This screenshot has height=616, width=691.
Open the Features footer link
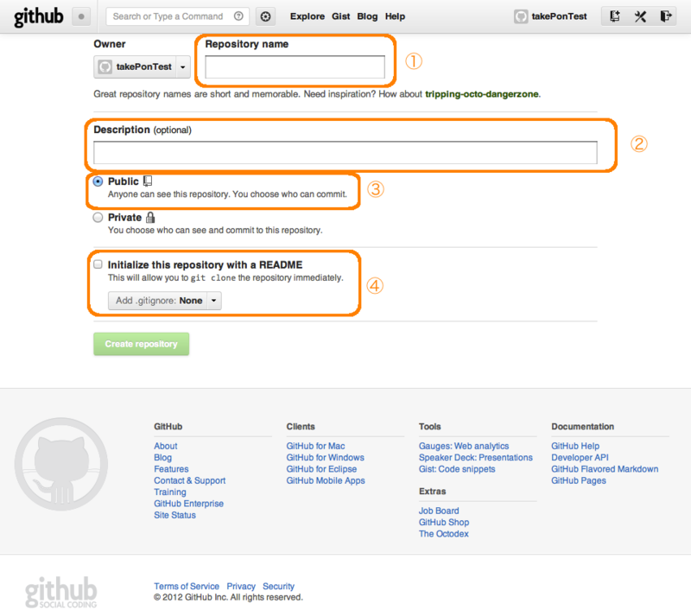pos(171,469)
